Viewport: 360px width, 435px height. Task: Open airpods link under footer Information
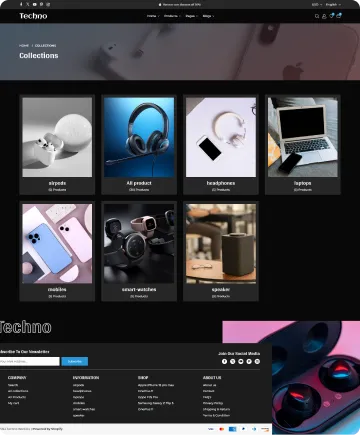click(78, 385)
